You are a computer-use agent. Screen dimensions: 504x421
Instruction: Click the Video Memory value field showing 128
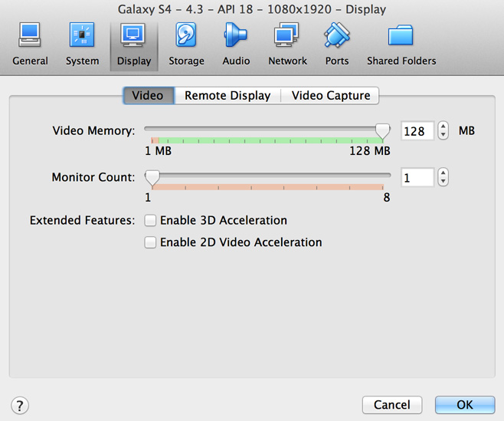click(x=417, y=131)
